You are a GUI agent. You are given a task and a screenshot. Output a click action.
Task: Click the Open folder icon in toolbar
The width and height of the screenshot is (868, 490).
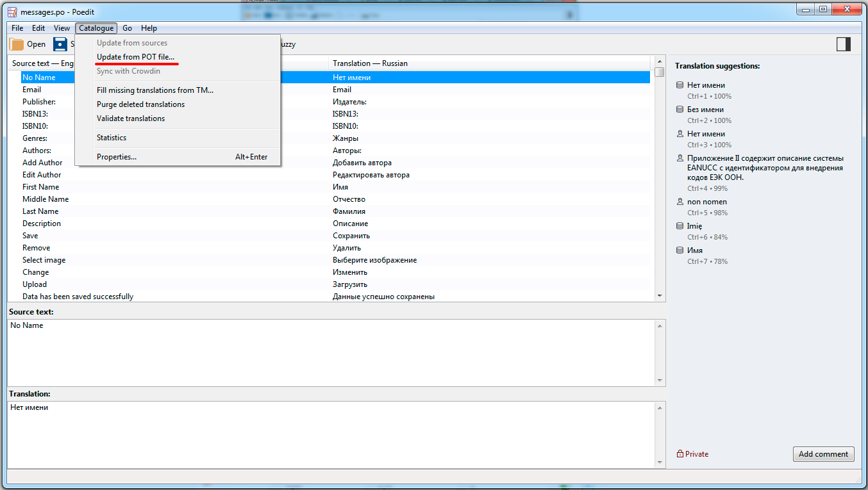point(17,44)
